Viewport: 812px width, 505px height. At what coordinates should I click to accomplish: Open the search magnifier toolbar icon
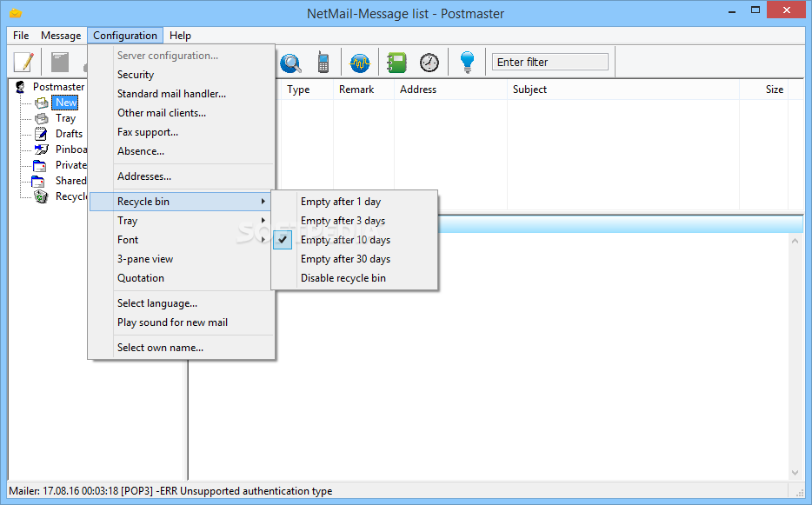(x=290, y=63)
